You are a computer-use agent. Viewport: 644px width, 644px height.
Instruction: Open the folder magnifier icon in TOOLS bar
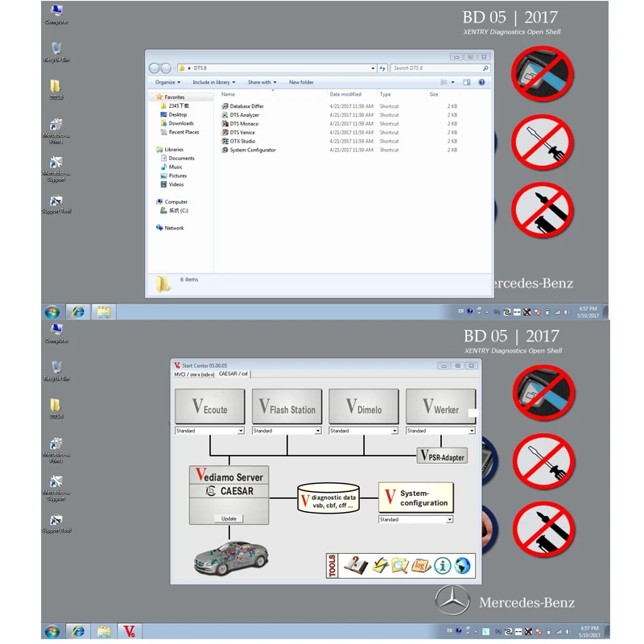tap(400, 566)
